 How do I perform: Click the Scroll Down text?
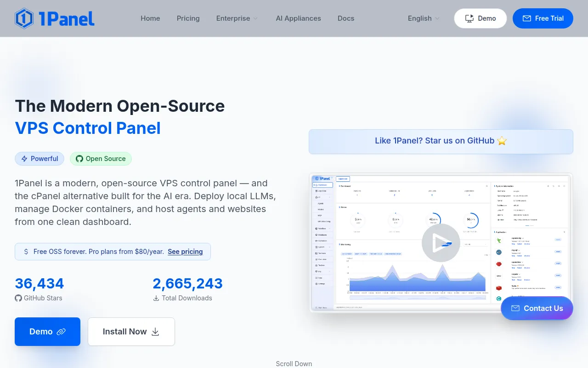click(294, 363)
